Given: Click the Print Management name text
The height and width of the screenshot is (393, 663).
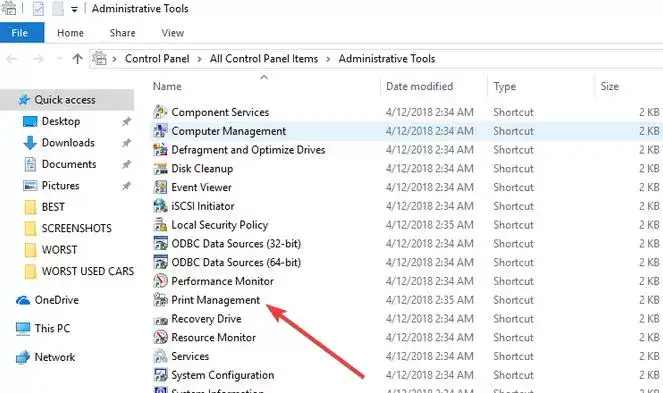Looking at the screenshot, I should [x=216, y=300].
